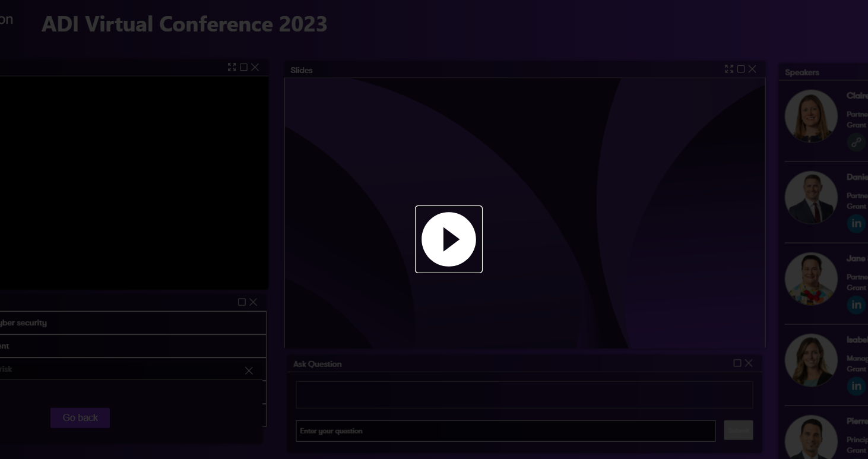Click Isabel's speaker photo
The width and height of the screenshot is (868, 459).
[x=811, y=360]
